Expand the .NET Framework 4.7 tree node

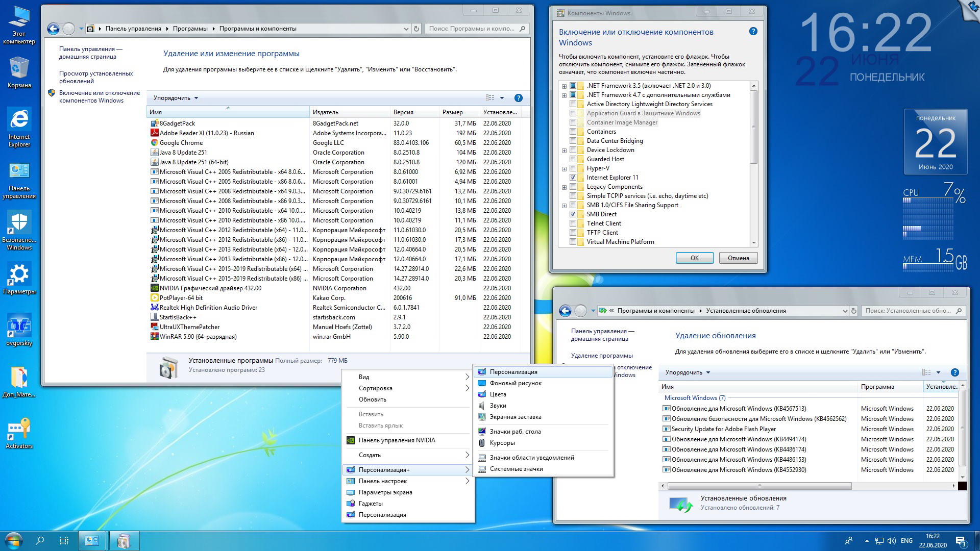coord(564,95)
